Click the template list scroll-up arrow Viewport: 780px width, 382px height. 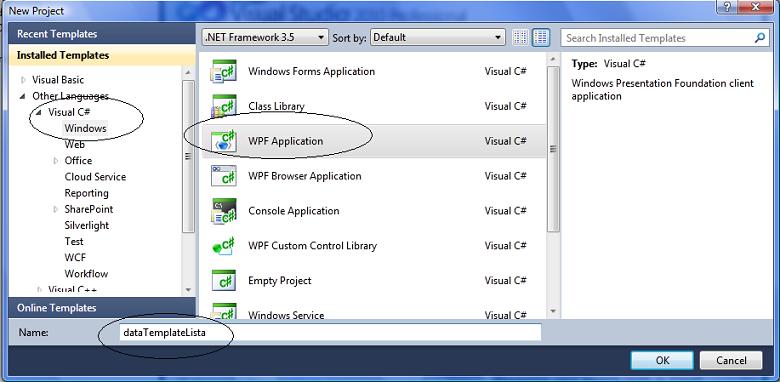pyautogui.click(x=553, y=60)
